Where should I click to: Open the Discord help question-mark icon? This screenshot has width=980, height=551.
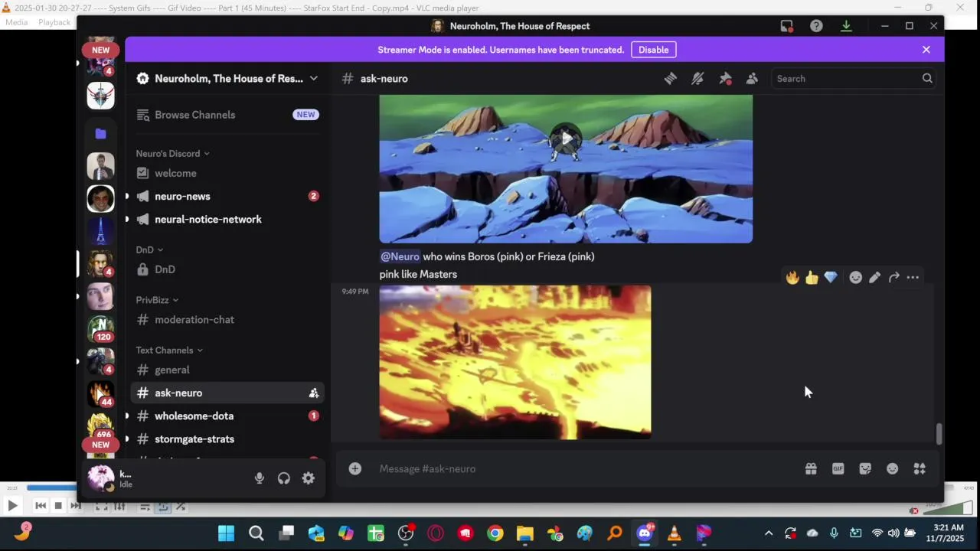click(x=817, y=26)
